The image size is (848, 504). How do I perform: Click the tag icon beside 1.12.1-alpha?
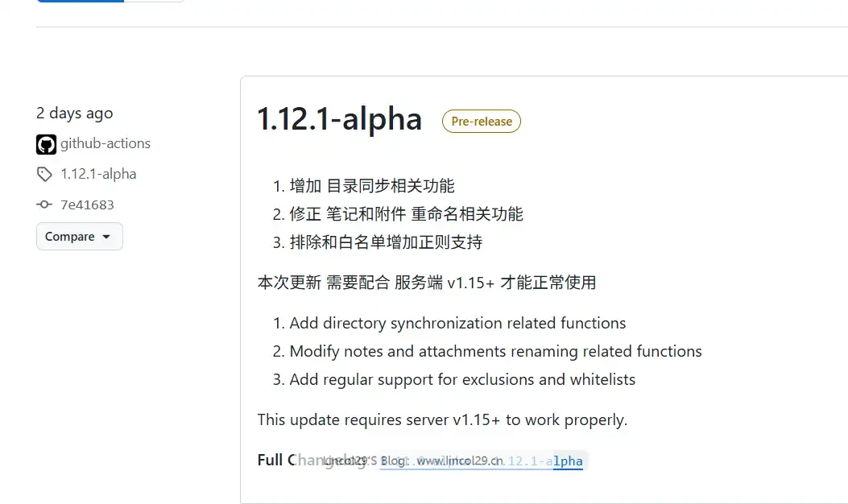44,174
